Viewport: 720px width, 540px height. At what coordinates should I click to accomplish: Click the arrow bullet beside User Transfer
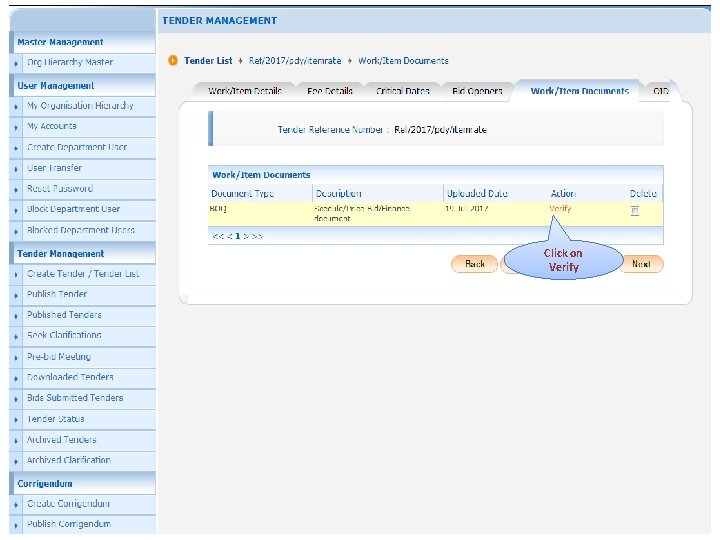tap(16, 169)
